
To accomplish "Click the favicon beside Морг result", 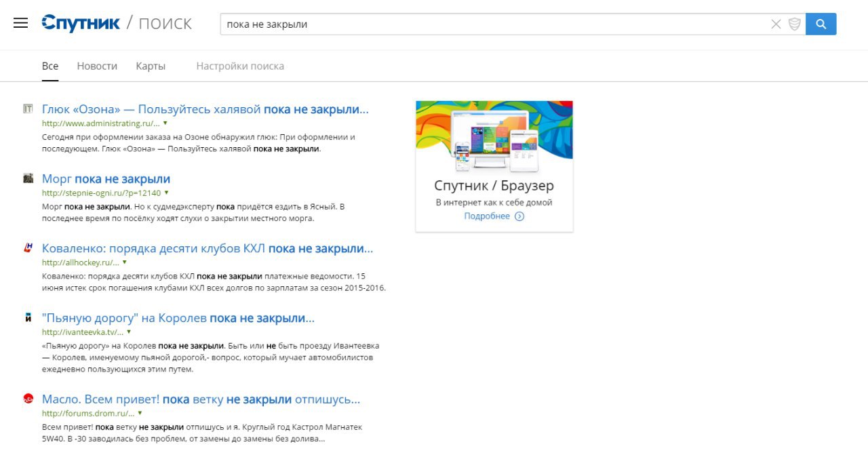I will 28,178.
